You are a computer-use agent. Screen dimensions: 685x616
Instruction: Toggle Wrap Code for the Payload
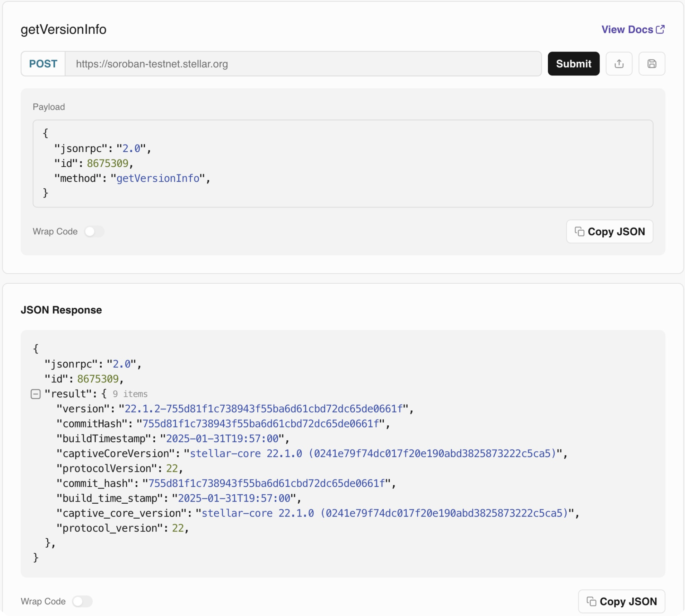click(x=94, y=231)
